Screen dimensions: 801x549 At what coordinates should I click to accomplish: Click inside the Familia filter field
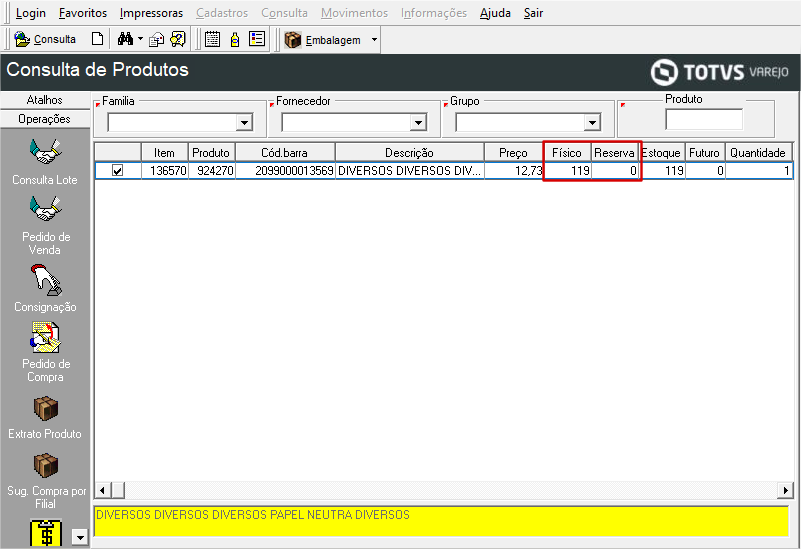[172, 122]
